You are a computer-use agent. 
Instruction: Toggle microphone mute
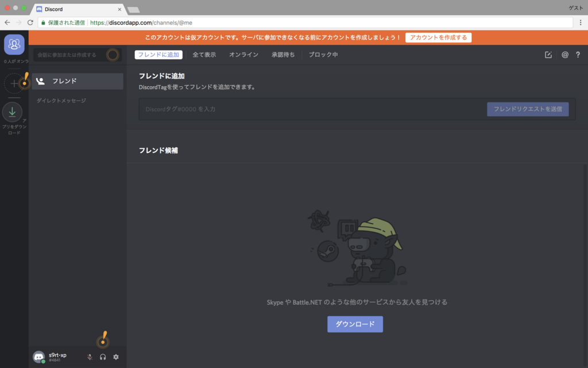90,357
